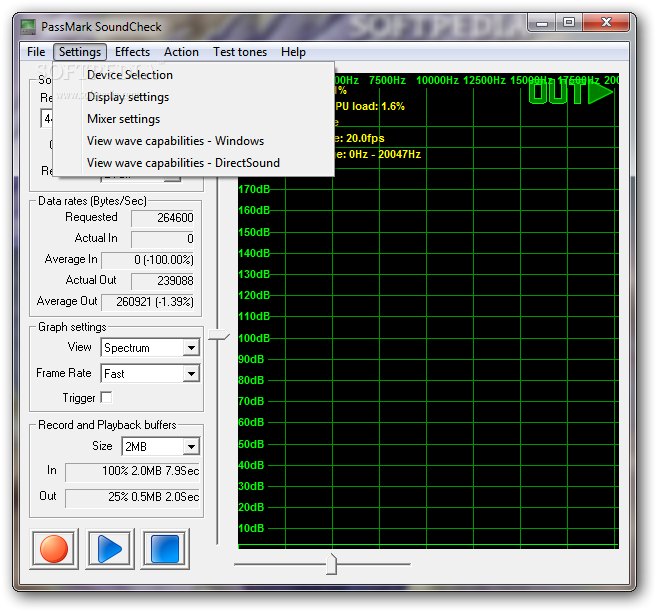Stop playback with the blue square button
The image size is (657, 612).
(x=165, y=549)
